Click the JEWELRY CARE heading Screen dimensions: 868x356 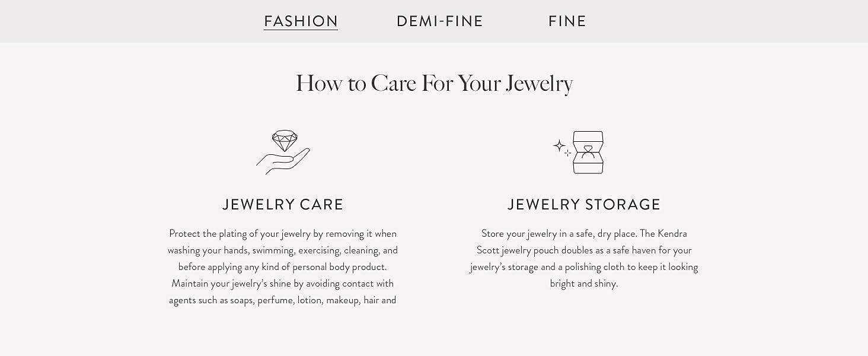(x=283, y=204)
